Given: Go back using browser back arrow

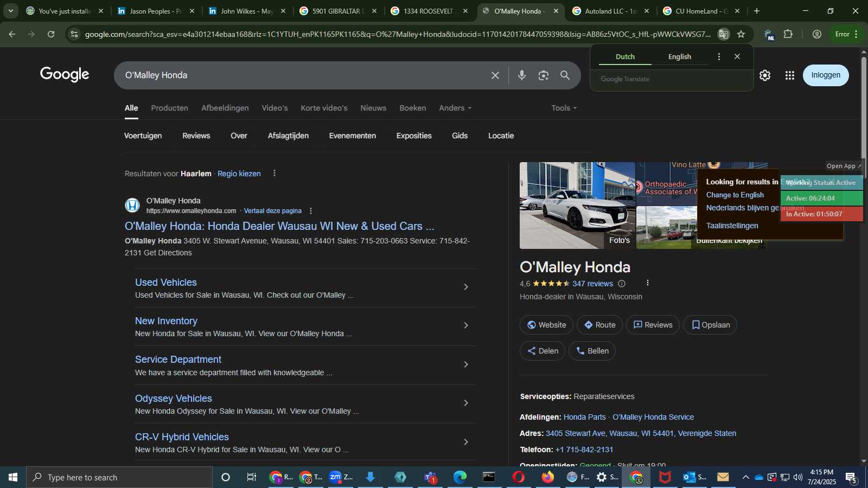Looking at the screenshot, I should (x=12, y=34).
